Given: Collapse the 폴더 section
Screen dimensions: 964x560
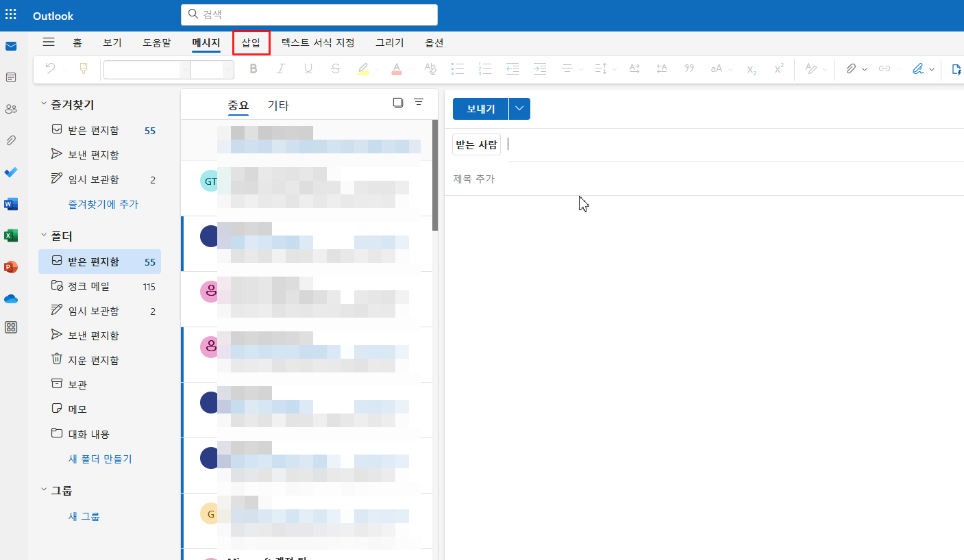Looking at the screenshot, I should pos(44,236).
